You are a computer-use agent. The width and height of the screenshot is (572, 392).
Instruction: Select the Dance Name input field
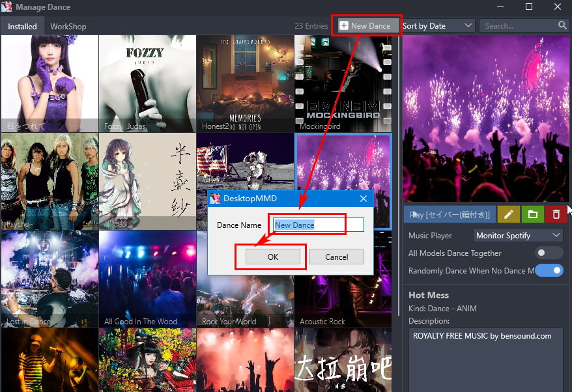(319, 224)
